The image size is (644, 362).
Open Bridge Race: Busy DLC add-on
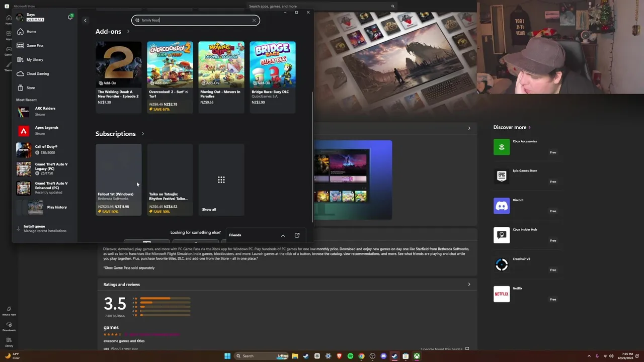[x=273, y=76]
